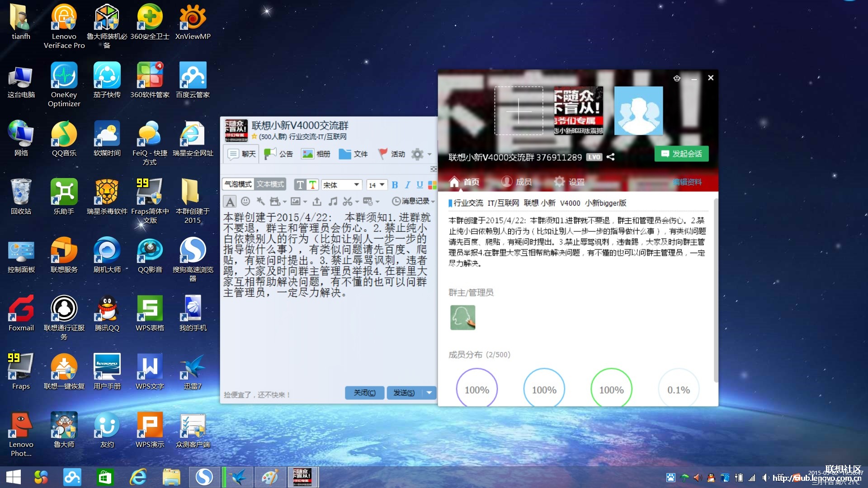Image resolution: width=868 pixels, height=488 pixels.
Task: Click the gear settings icon in group chat header
Action: (x=417, y=154)
